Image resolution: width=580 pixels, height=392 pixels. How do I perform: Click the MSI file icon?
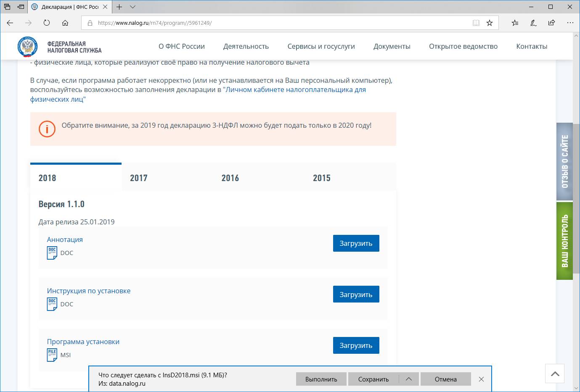pos(52,355)
